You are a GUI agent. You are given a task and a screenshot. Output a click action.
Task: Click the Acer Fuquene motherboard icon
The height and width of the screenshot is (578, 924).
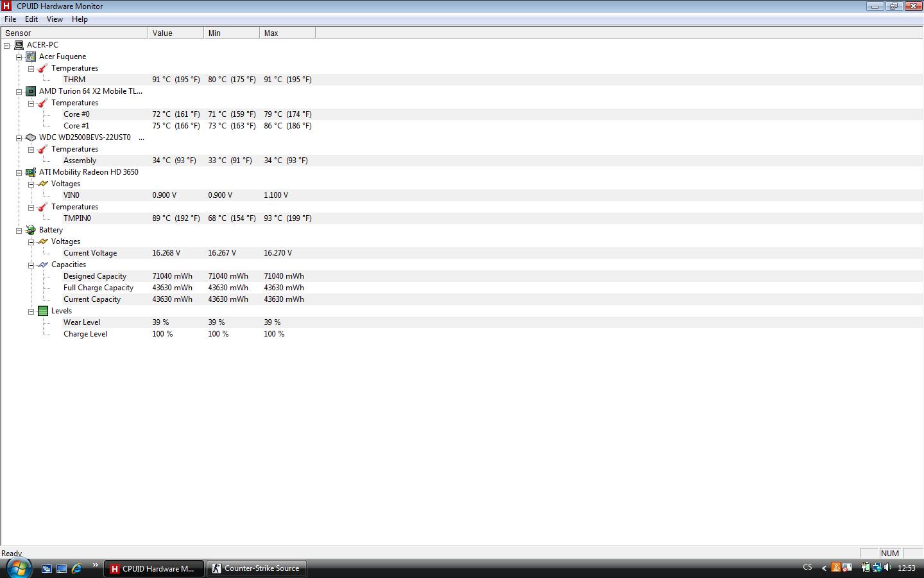pos(31,57)
